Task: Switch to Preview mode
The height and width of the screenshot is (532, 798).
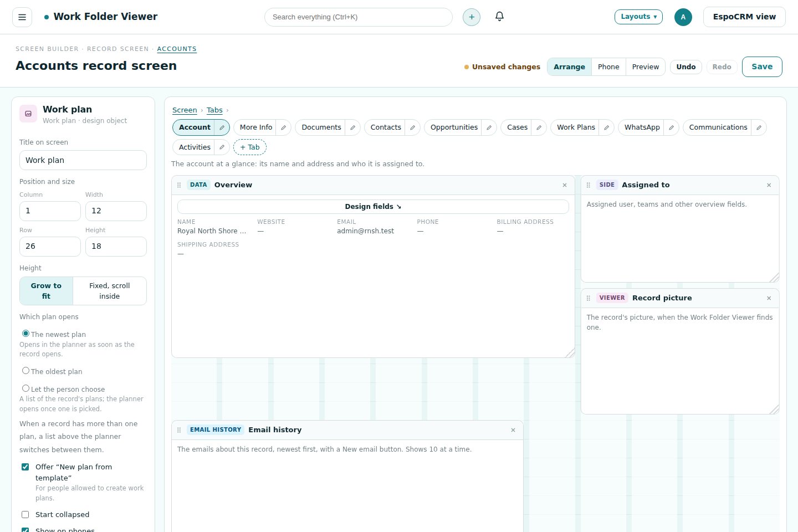Action: (x=646, y=67)
